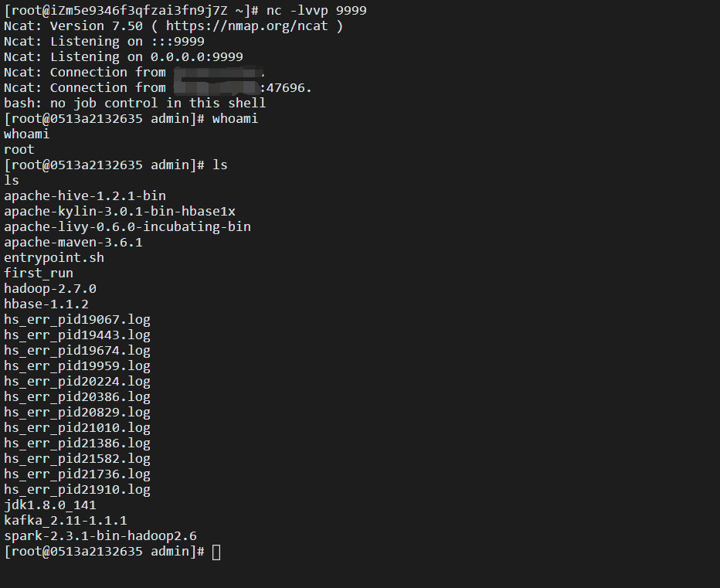The image size is (720, 588).
Task: Click the port number 47696 in the connection line
Action: (x=285, y=88)
